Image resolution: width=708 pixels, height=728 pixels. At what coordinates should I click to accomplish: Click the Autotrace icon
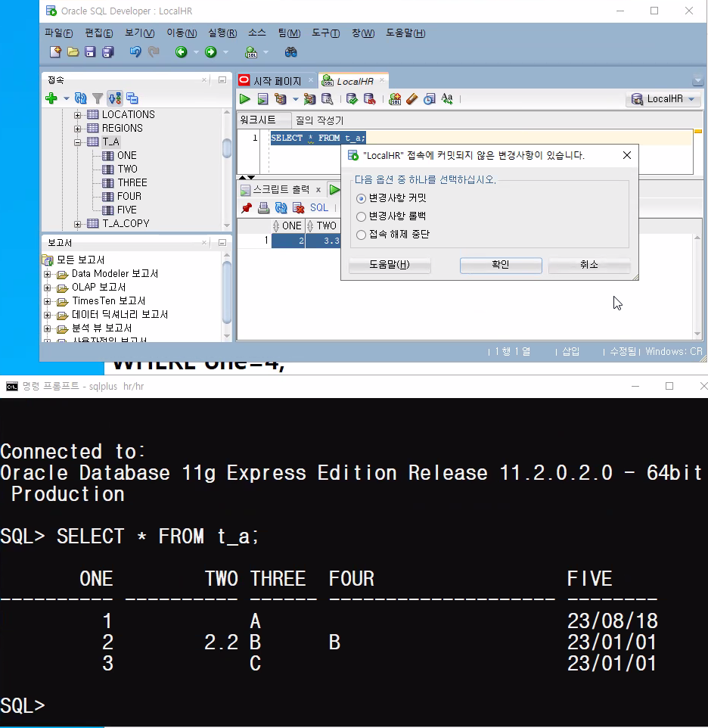click(x=309, y=99)
